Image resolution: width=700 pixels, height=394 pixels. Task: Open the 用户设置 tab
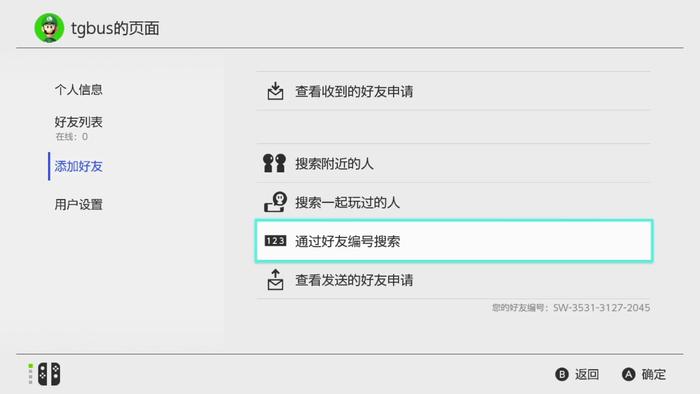pos(79,205)
